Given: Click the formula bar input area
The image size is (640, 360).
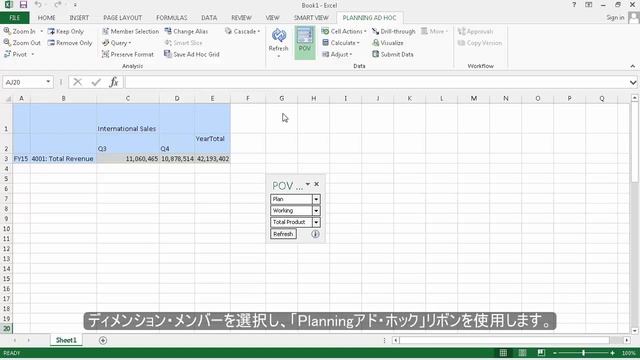Looking at the screenshot, I should point(376,82).
